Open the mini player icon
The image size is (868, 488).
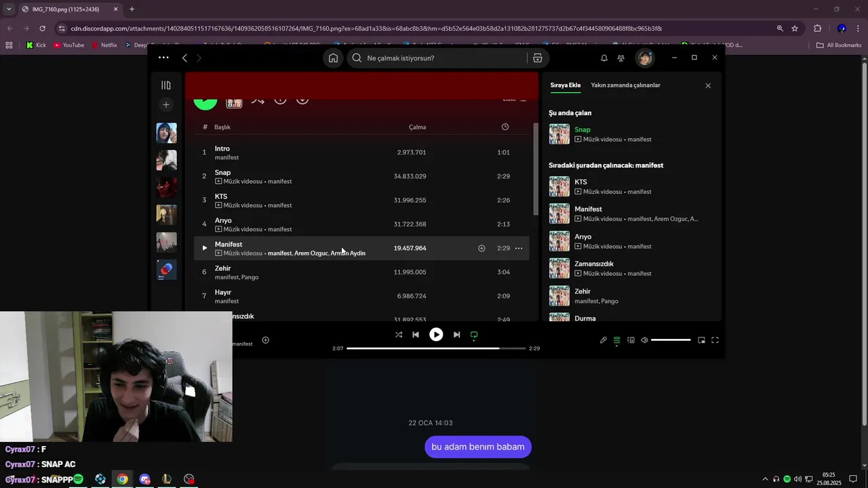[701, 340]
